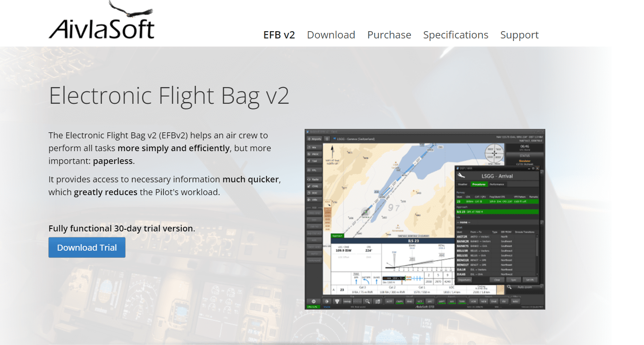Open the EFB v2 menu item
The image size is (644, 345).
point(279,35)
